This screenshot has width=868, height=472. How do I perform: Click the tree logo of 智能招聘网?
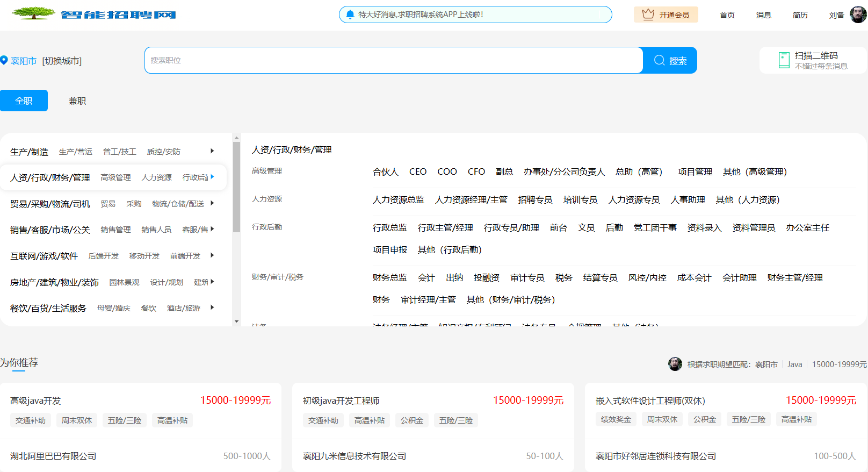coord(33,13)
